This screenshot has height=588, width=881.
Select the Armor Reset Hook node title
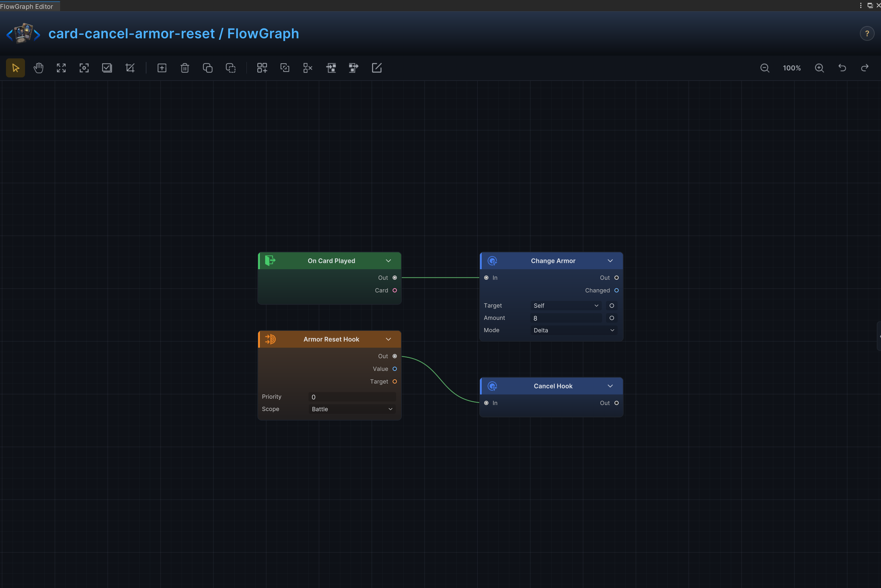(x=331, y=339)
